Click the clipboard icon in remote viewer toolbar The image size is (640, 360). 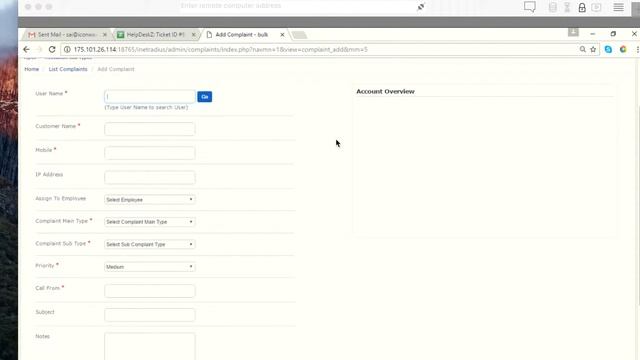(x=553, y=7)
